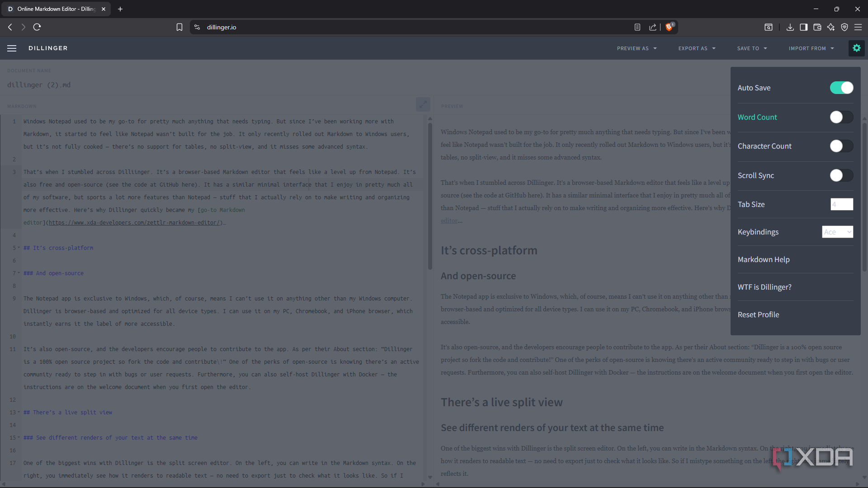Image resolution: width=868 pixels, height=488 pixels.
Task: Click Reset Profile option
Action: [758, 314]
